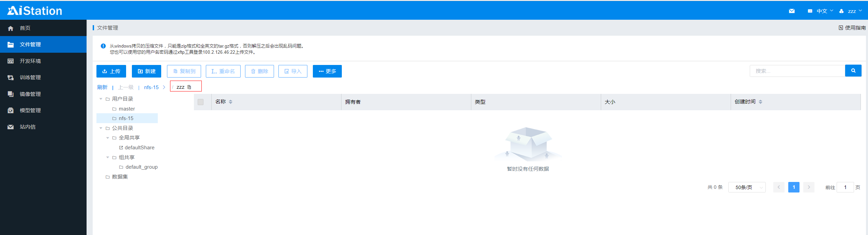This screenshot has width=868, height=235.
Task: Sort by creation time arrows
Action: 761,102
